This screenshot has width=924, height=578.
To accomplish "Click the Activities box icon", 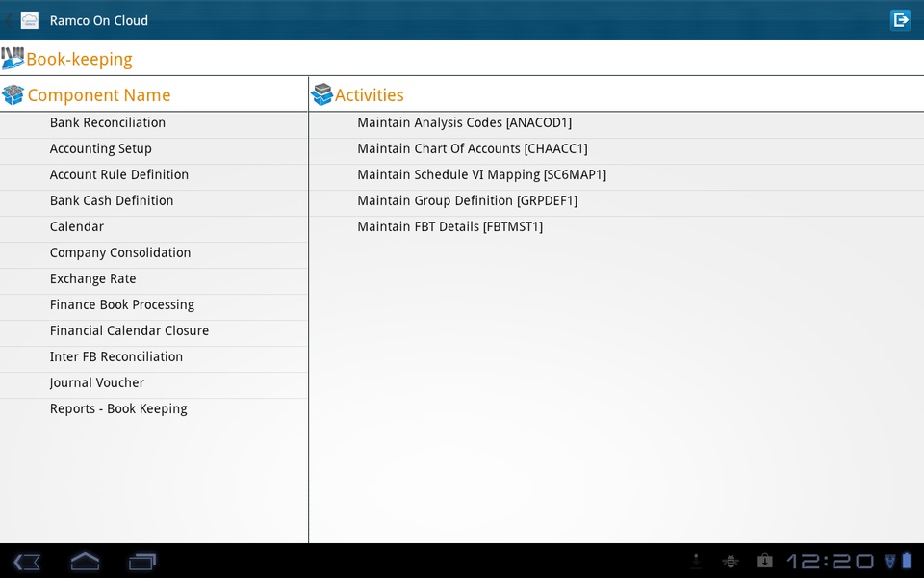I will click(321, 95).
